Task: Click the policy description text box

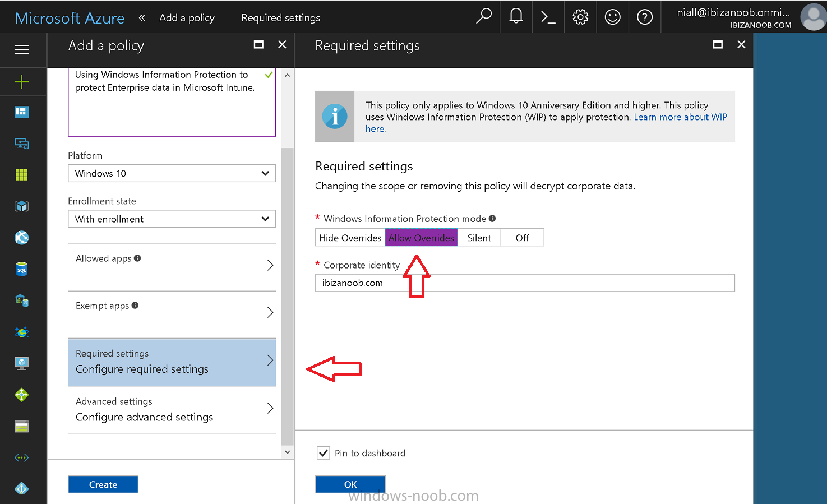Action: pos(172,102)
